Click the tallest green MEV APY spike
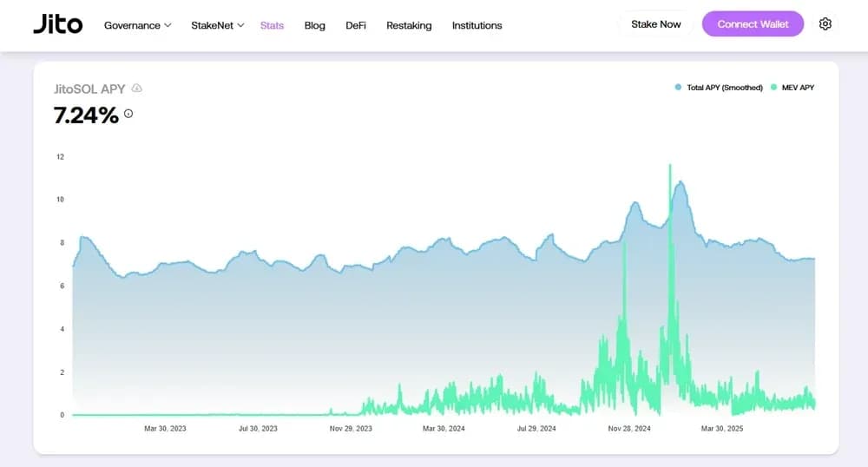The width and height of the screenshot is (868, 467). click(670, 167)
